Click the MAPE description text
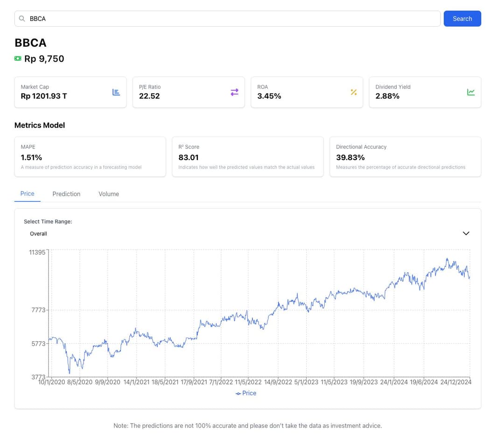This screenshot has height=440, width=504. pyautogui.click(x=81, y=167)
